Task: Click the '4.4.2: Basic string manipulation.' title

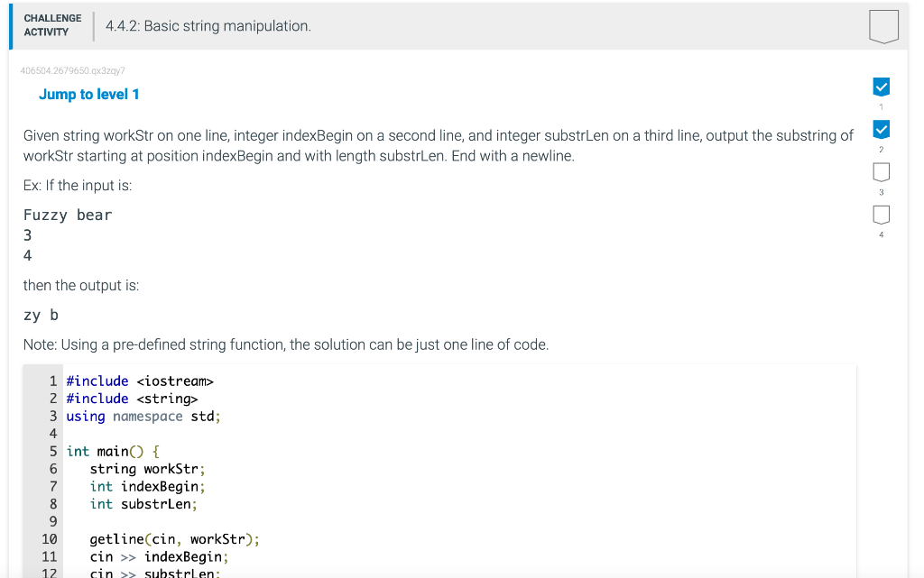Action: [208, 26]
